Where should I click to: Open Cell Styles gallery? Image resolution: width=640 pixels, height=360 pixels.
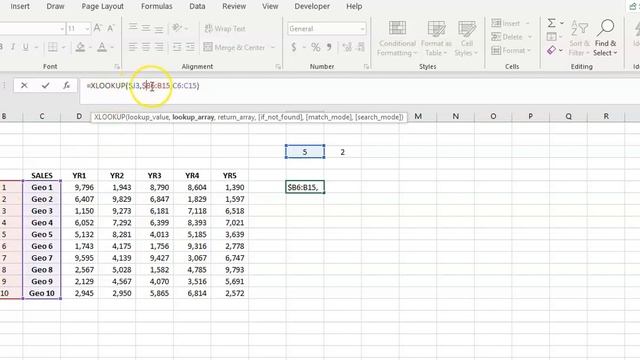(466, 38)
